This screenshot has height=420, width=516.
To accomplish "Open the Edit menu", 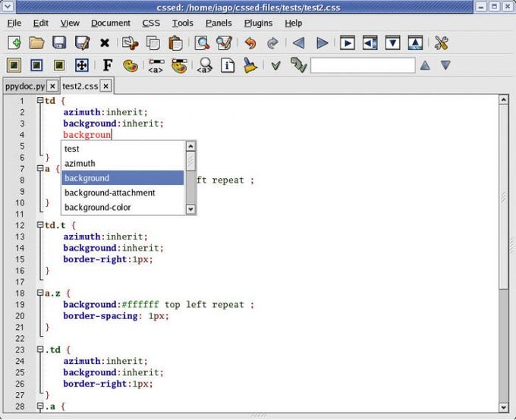I will pyautogui.click(x=41, y=23).
